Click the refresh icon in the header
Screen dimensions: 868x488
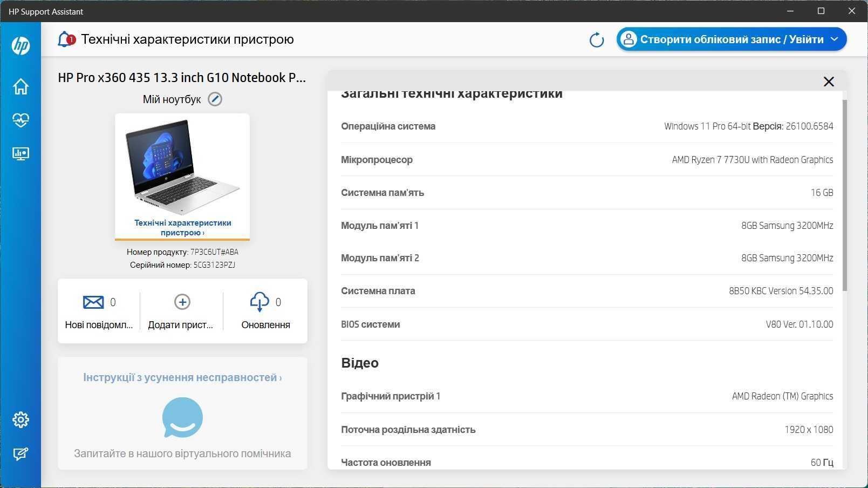tap(597, 40)
